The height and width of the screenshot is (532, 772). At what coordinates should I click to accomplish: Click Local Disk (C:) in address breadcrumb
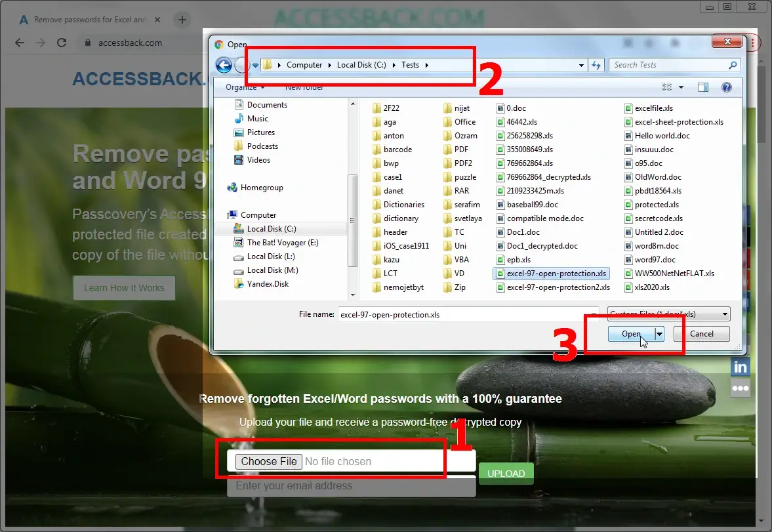pyautogui.click(x=361, y=65)
